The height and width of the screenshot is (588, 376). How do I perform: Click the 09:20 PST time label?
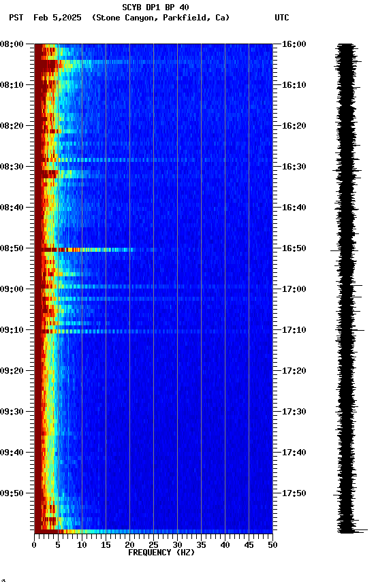click(12, 371)
